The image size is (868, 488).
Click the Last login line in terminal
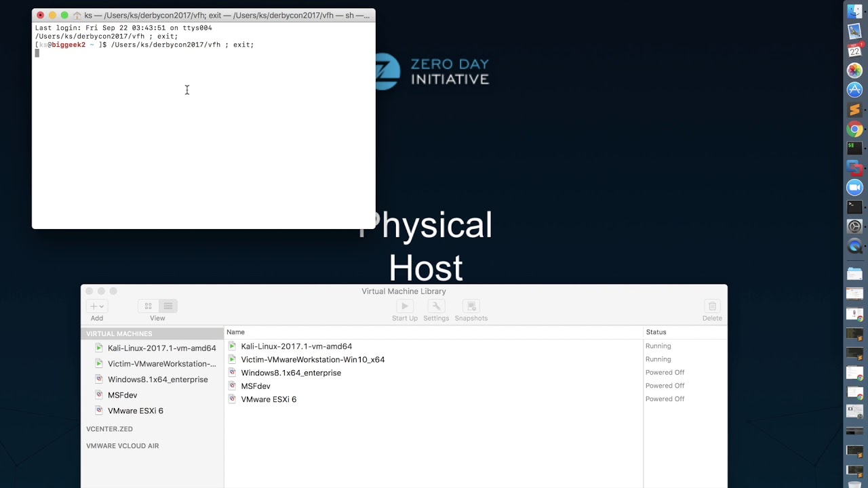pyautogui.click(x=123, y=28)
